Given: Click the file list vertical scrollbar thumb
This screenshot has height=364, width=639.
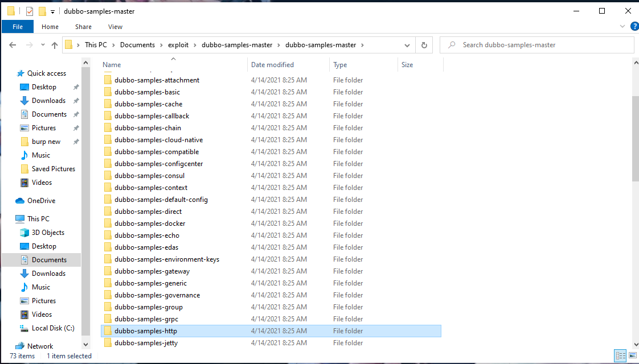Looking at the screenshot, I should tap(636, 138).
